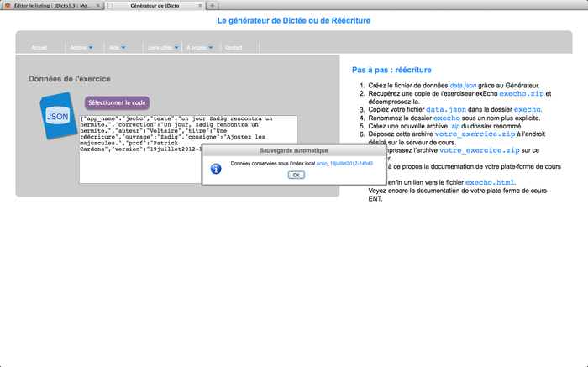Screen dimensions: 588x367
Task: Click the blue JSON file icon
Action: tap(57, 117)
